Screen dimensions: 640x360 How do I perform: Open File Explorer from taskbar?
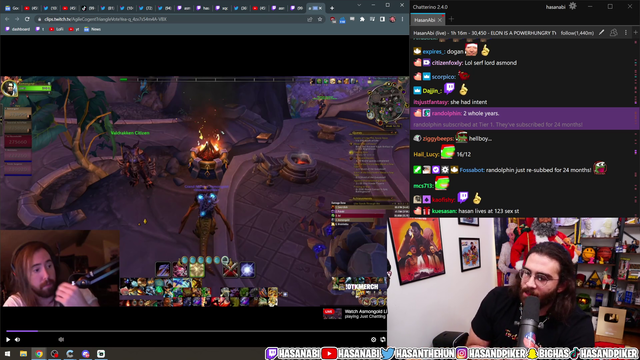tap(23, 353)
